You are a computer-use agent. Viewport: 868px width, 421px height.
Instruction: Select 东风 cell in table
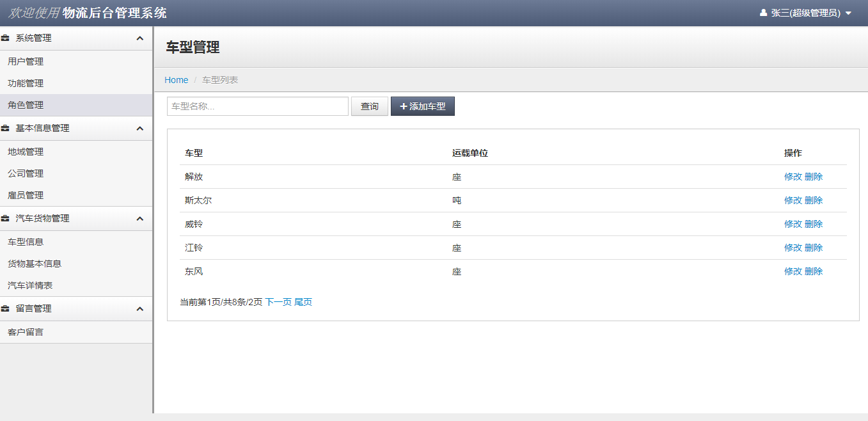[194, 271]
